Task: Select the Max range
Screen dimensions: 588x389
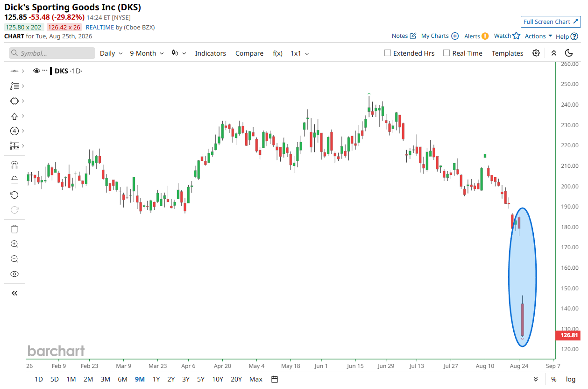Action: (256, 379)
